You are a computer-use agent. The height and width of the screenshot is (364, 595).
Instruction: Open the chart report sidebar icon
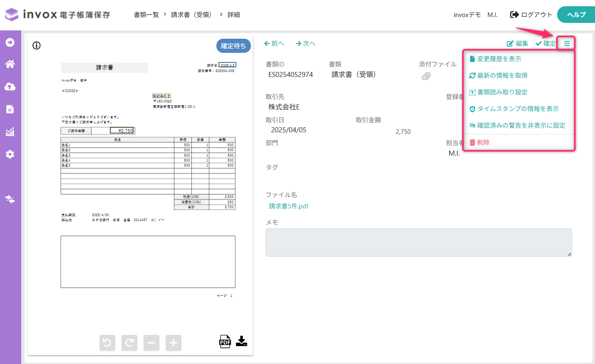click(10, 132)
